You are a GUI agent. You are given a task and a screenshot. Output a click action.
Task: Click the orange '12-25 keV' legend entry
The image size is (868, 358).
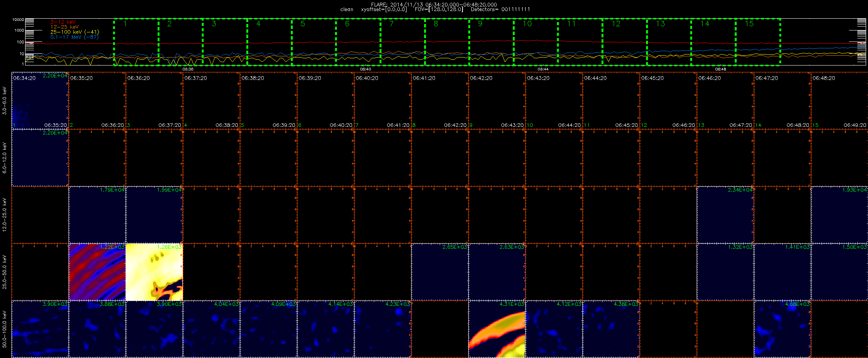[x=64, y=27]
